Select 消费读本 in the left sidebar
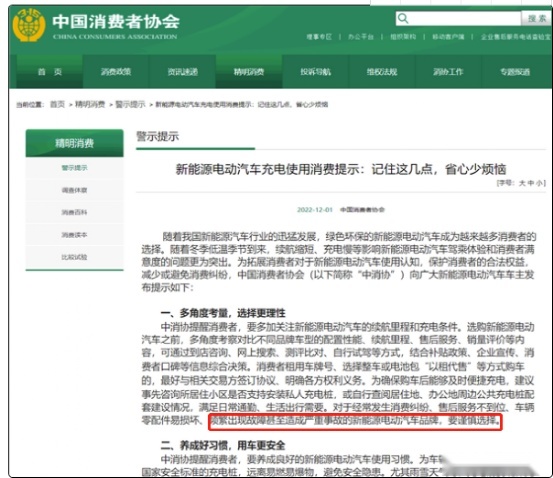This screenshot has height=478, width=553. click(74, 235)
